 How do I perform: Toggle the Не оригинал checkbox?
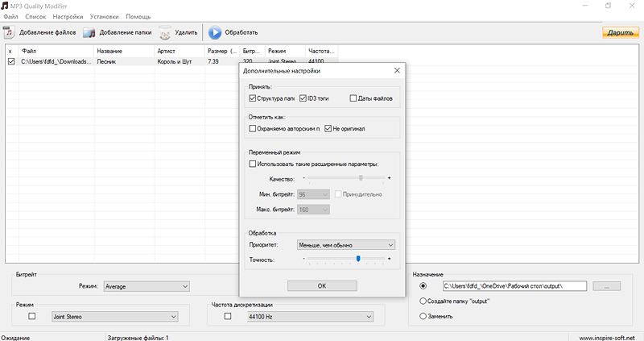click(326, 128)
